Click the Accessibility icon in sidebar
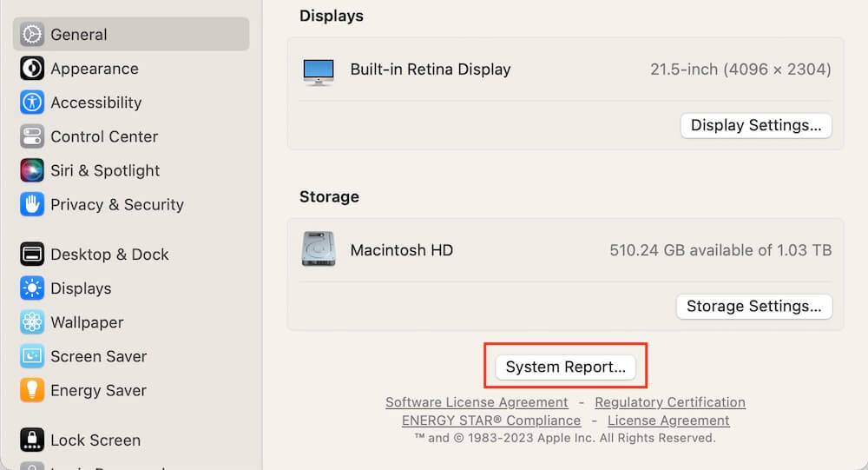Viewport: 868px width, 470px height. tap(32, 103)
